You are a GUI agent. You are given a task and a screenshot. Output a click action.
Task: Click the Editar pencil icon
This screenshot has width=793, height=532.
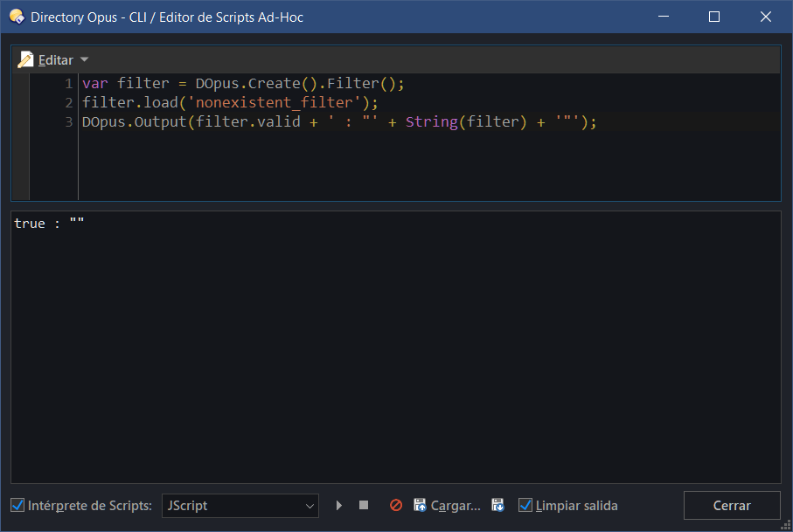click(x=25, y=59)
